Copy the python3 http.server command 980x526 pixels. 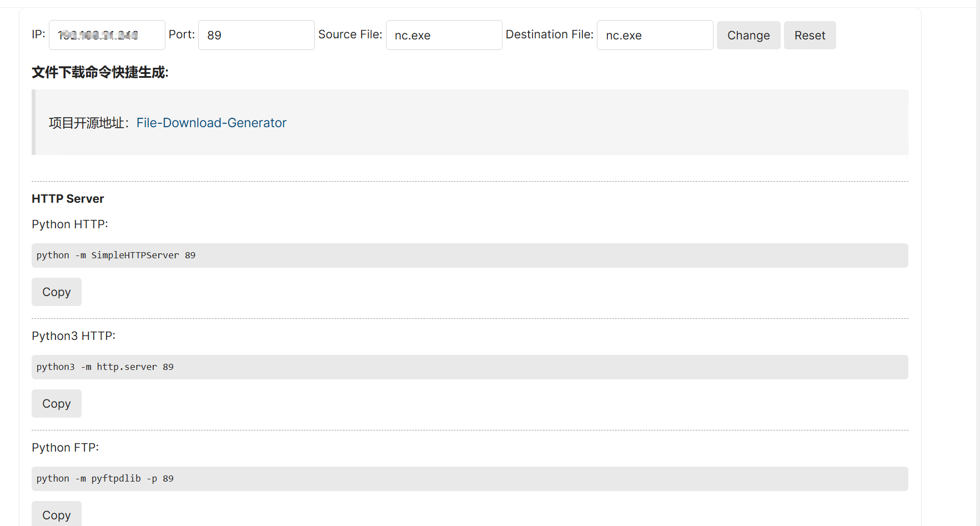tap(57, 404)
